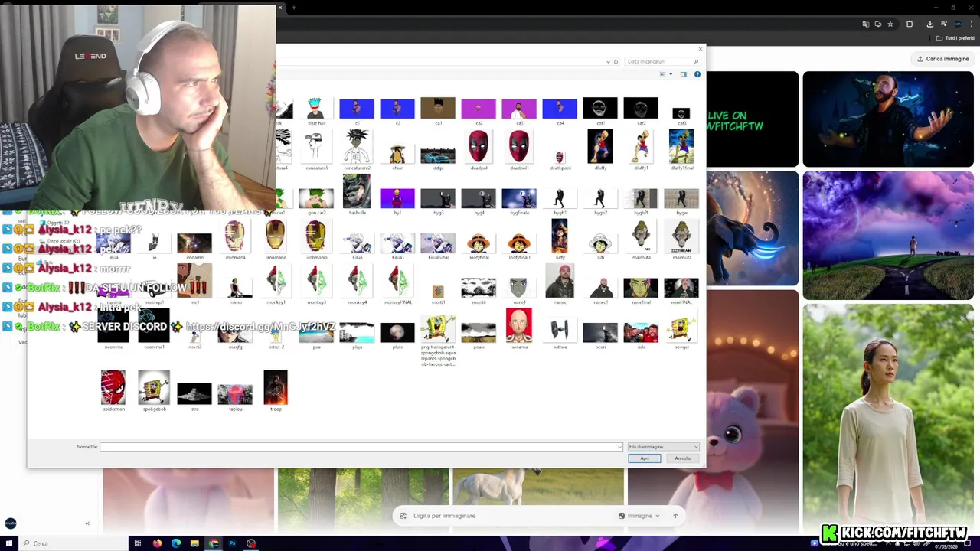Image resolution: width=980 pixels, height=551 pixels.
Task: Open the blue elephant gallery image
Action: tap(753, 229)
